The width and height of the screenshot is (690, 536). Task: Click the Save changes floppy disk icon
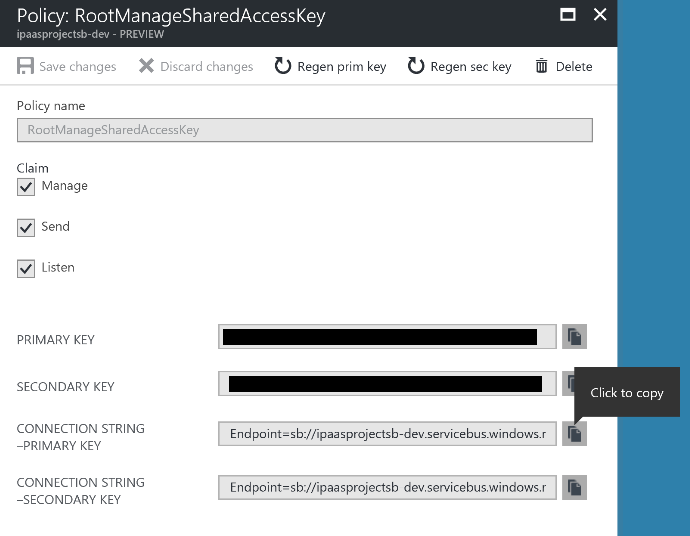[26, 66]
